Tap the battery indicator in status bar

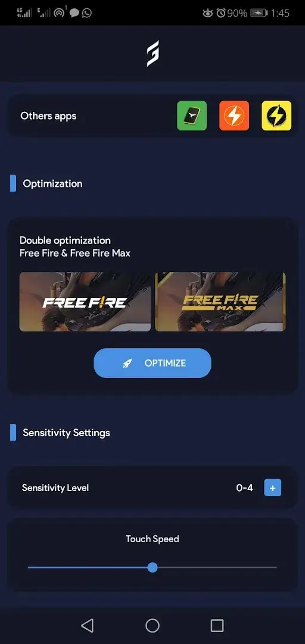259,13
